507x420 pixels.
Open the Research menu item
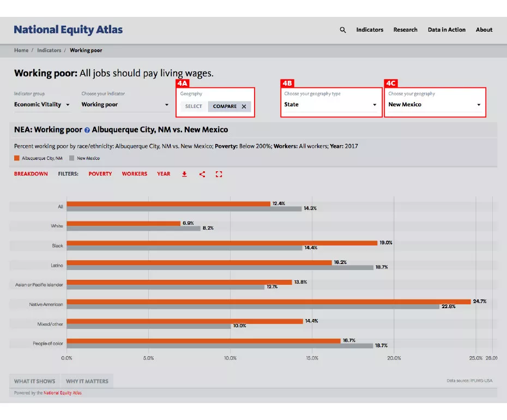(x=405, y=29)
